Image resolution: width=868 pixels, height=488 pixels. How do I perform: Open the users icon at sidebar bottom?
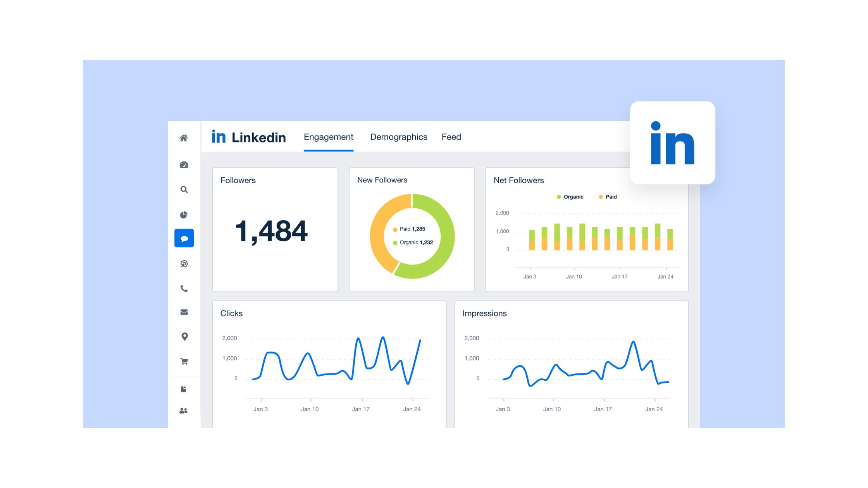tap(184, 410)
